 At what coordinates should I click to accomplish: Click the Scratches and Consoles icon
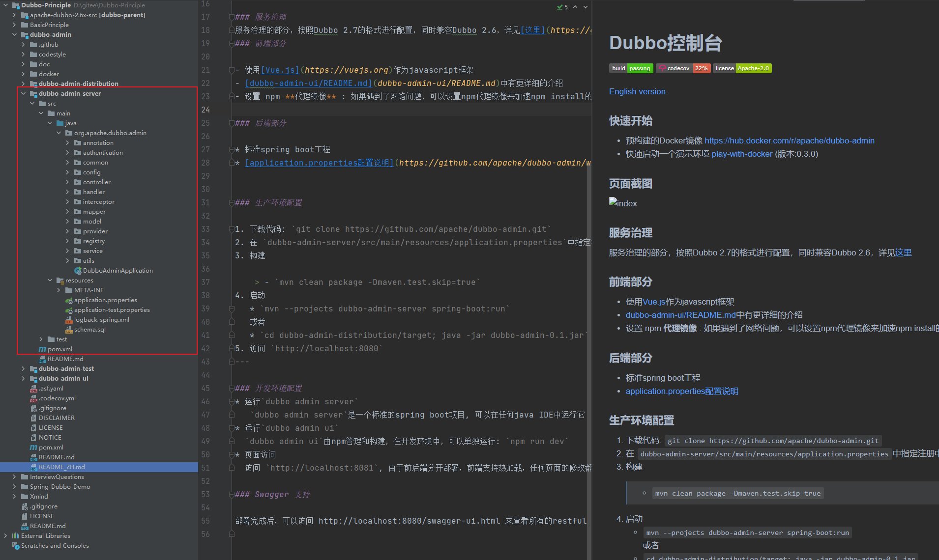pos(16,546)
